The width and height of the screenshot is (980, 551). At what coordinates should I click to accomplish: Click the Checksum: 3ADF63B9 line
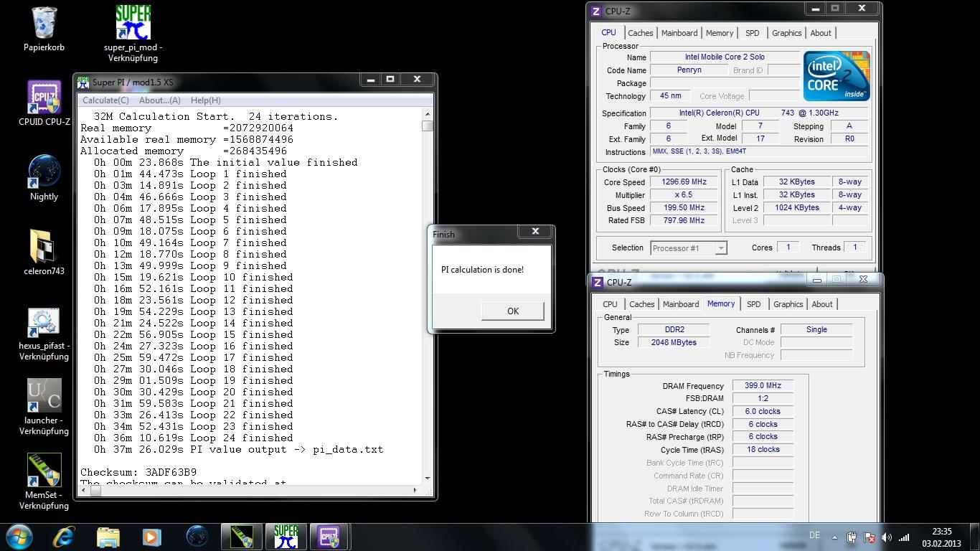point(138,472)
